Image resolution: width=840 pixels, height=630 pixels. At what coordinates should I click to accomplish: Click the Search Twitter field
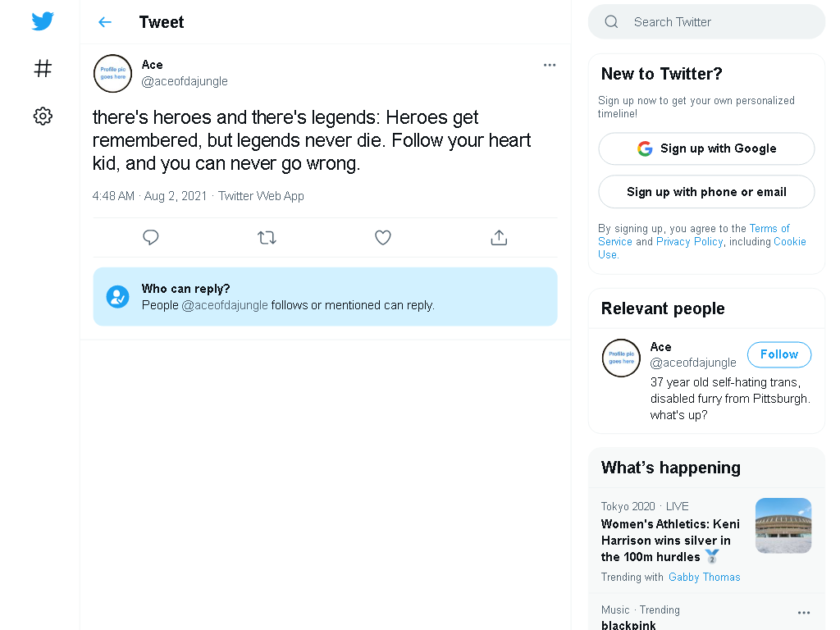pos(706,22)
